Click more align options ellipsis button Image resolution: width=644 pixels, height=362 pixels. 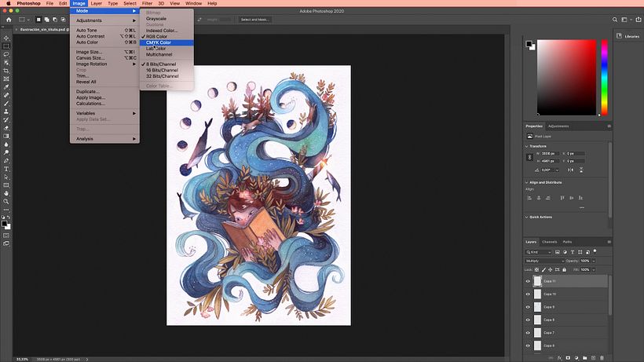click(582, 207)
